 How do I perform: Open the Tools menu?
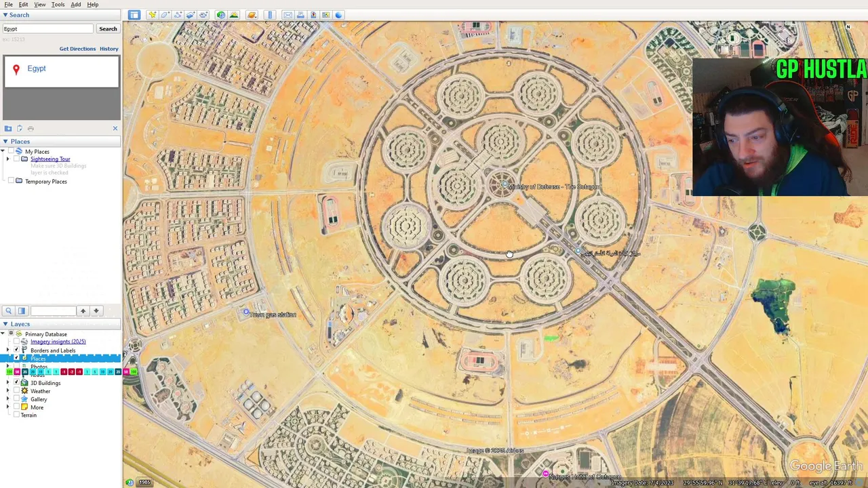(x=58, y=5)
